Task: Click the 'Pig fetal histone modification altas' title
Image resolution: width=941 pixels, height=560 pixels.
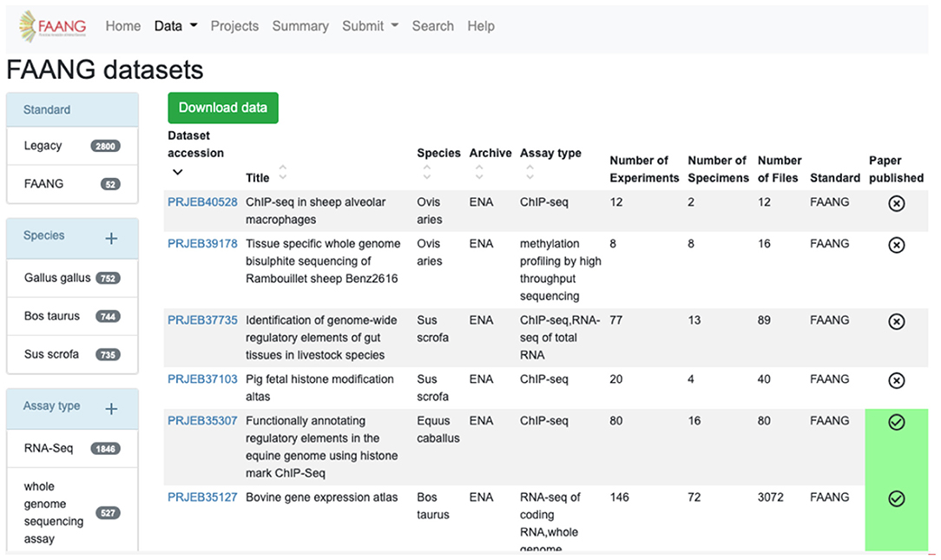Action: point(319,388)
